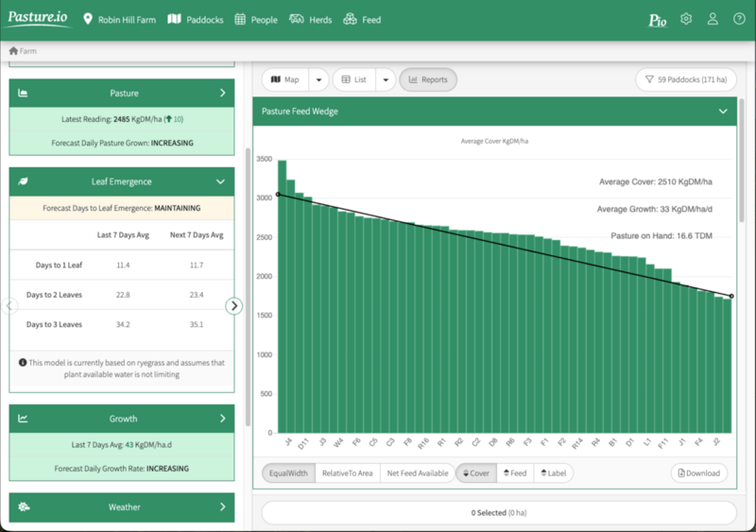
Task: Click the Feed bales icon in navbar
Action: (x=350, y=19)
